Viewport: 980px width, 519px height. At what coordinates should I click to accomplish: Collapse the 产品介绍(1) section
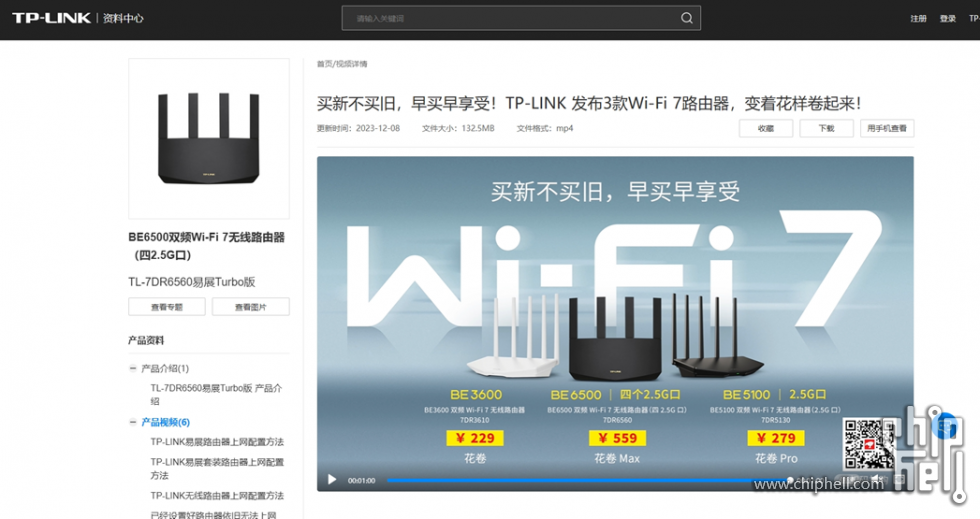[132, 368]
